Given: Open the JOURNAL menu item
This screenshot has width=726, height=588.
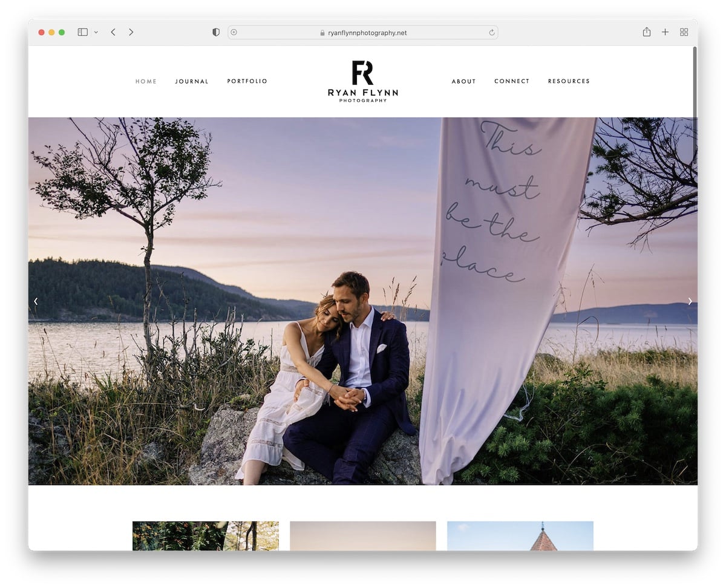Looking at the screenshot, I should [x=192, y=81].
